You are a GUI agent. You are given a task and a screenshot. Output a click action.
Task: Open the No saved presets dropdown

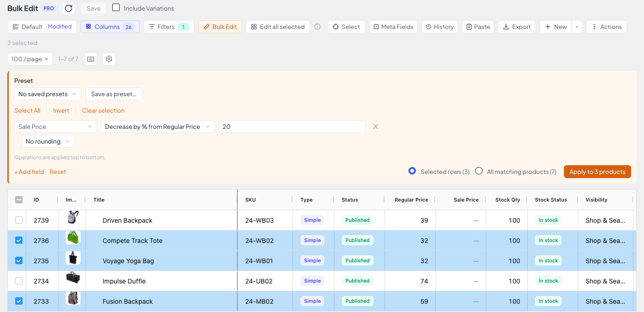[x=48, y=94]
